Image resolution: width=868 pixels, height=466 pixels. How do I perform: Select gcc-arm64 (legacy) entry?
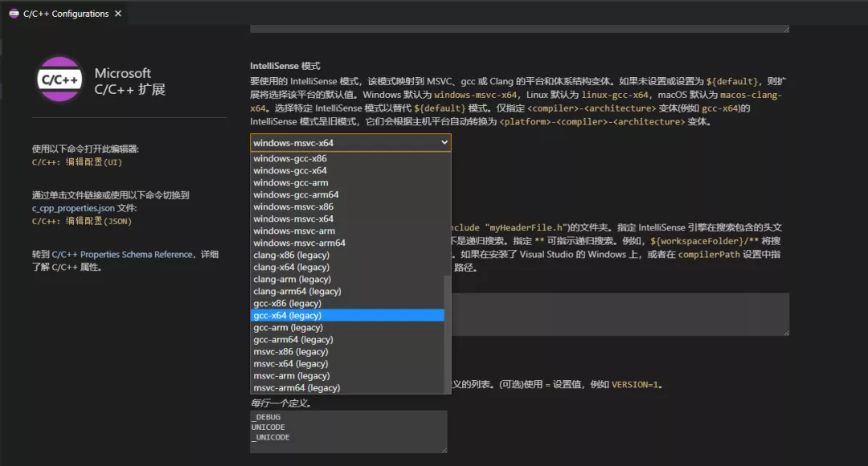tap(347, 340)
